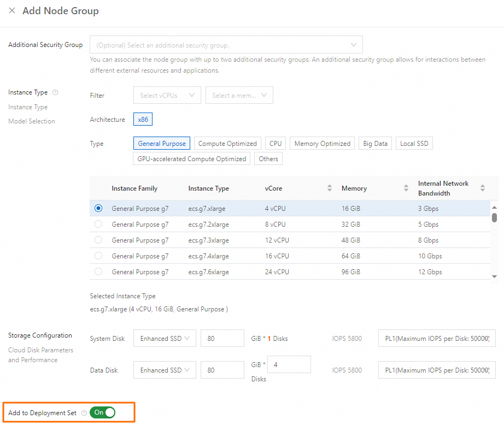Close the Add Node Group panel
This screenshot has height=425, width=504.
[12, 10]
